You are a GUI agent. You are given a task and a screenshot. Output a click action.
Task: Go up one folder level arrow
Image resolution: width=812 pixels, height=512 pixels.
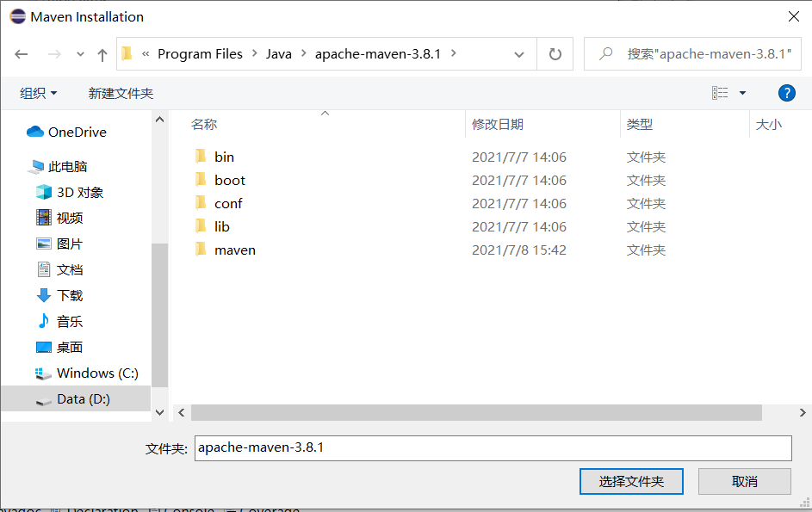(x=102, y=54)
